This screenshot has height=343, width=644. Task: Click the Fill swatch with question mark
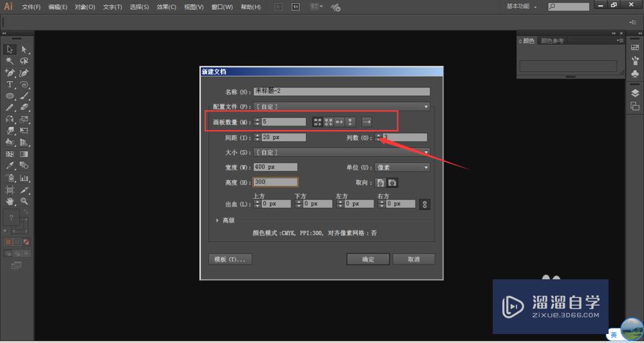[11, 218]
